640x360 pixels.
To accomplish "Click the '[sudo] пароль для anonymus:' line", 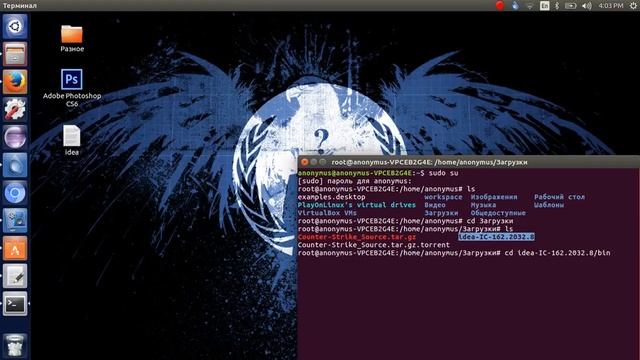I will coord(355,181).
